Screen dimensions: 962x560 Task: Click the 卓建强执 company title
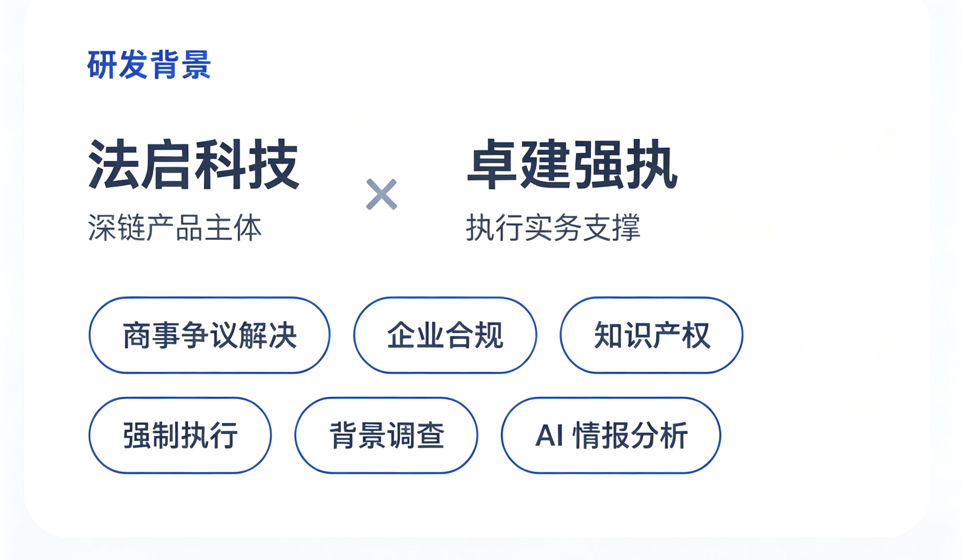click(572, 165)
